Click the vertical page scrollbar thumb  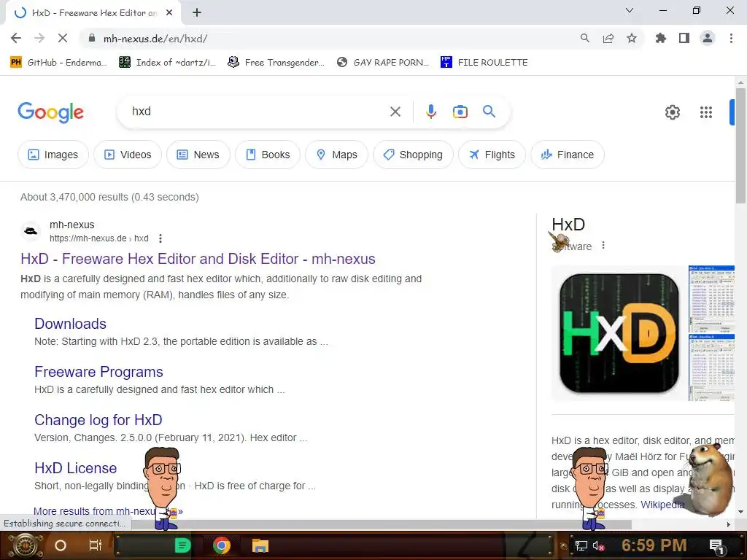pos(740,145)
